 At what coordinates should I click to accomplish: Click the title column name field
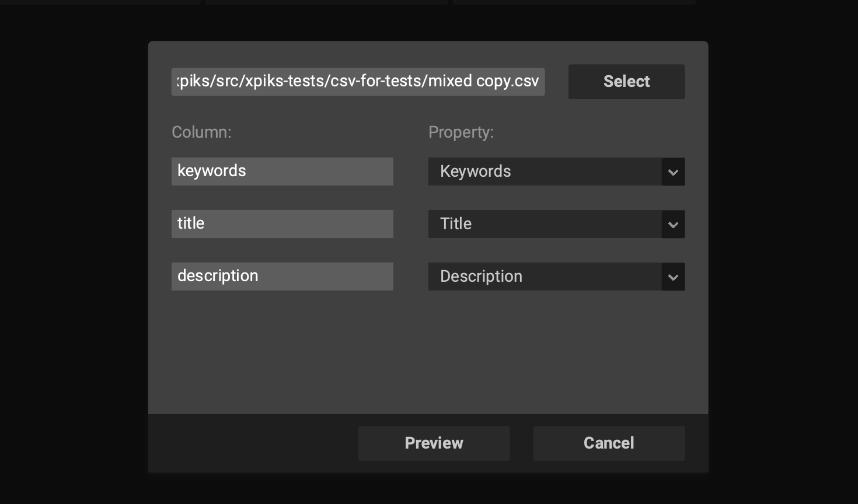(x=282, y=223)
